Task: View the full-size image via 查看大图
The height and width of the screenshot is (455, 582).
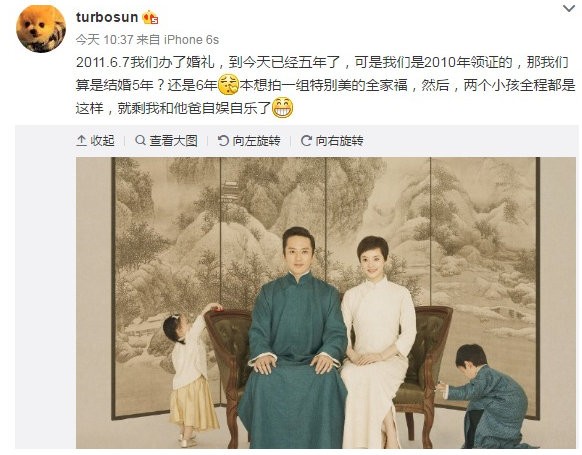Action: pos(166,141)
